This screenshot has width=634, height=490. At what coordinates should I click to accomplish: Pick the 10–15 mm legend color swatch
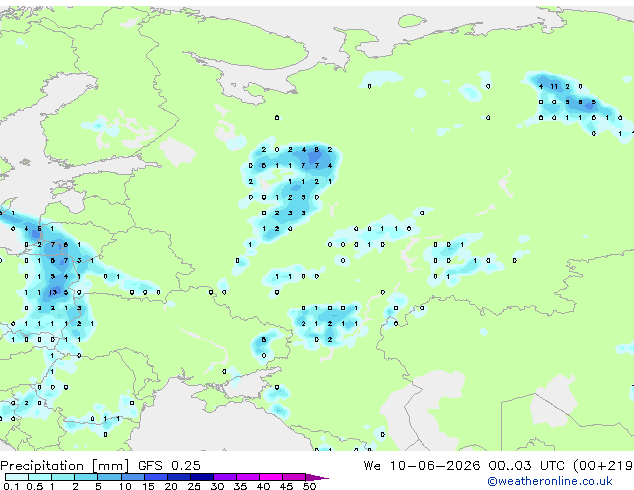[x=132, y=477]
